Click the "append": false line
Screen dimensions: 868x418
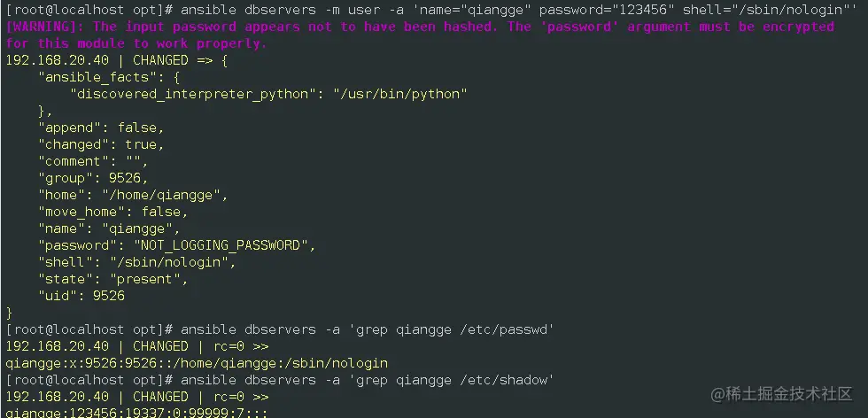click(101, 128)
